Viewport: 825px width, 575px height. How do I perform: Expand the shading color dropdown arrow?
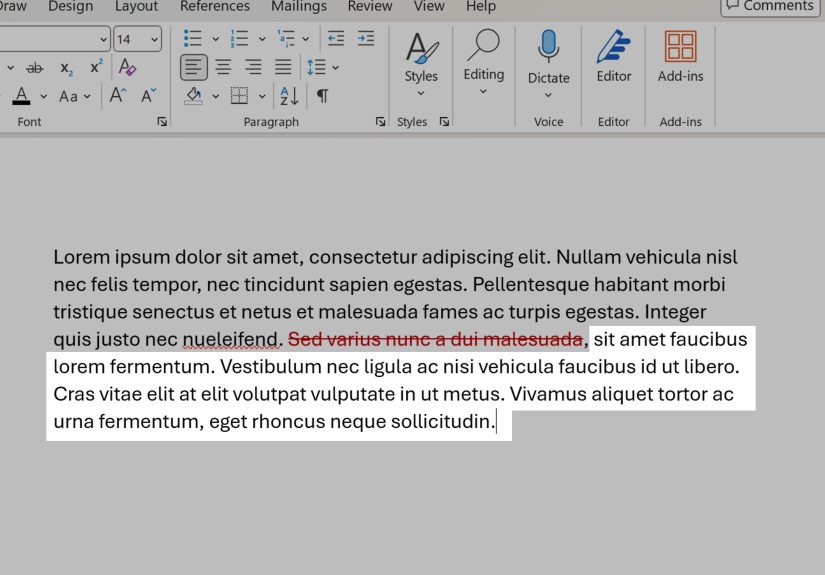tap(215, 96)
